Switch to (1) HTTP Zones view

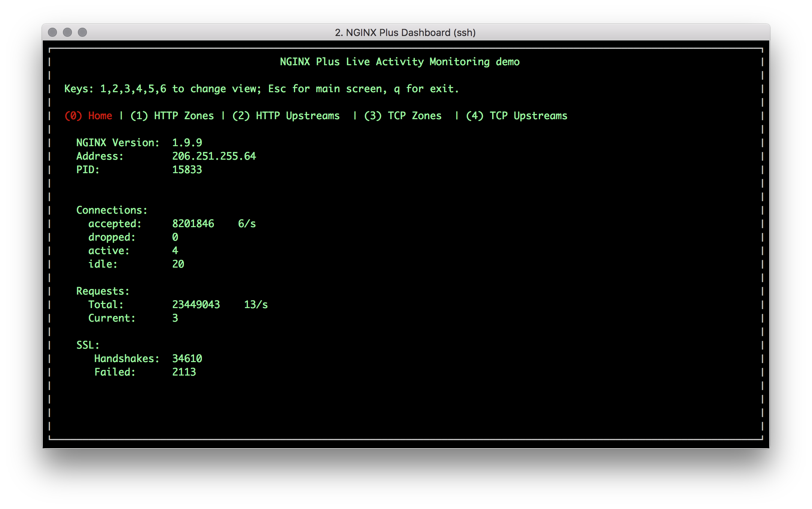[172, 116]
